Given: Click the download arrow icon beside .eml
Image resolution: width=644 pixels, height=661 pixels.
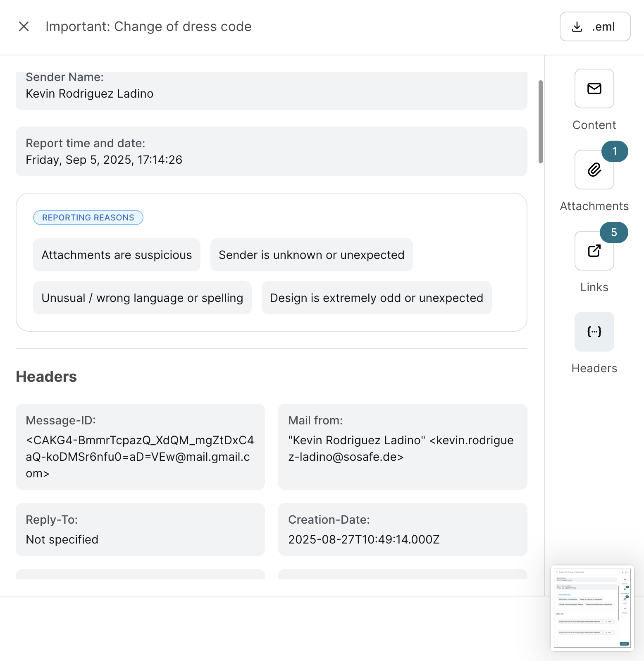Looking at the screenshot, I should [x=577, y=27].
